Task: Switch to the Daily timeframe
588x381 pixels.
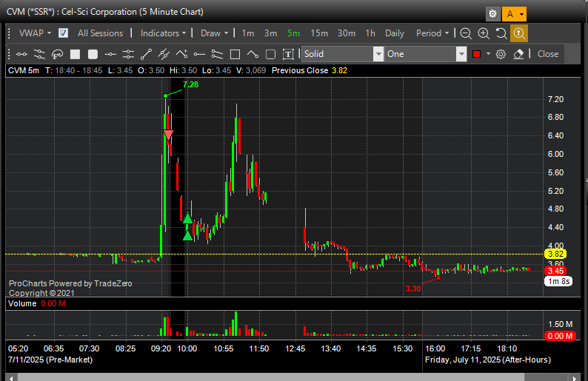Action: (395, 33)
